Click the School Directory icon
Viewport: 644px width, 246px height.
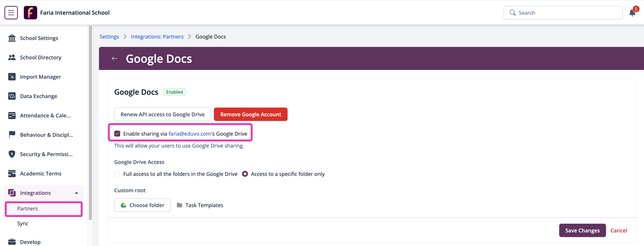coord(12,57)
